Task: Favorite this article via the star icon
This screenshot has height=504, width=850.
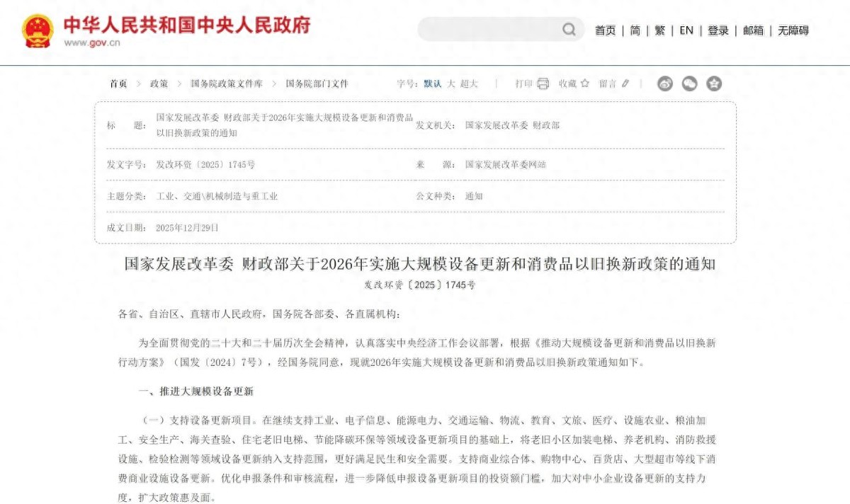Action: 584,83
